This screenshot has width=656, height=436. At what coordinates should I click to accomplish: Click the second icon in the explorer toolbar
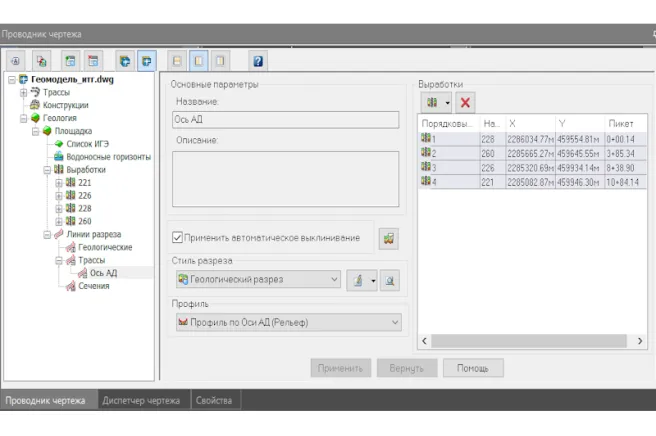[x=41, y=61]
